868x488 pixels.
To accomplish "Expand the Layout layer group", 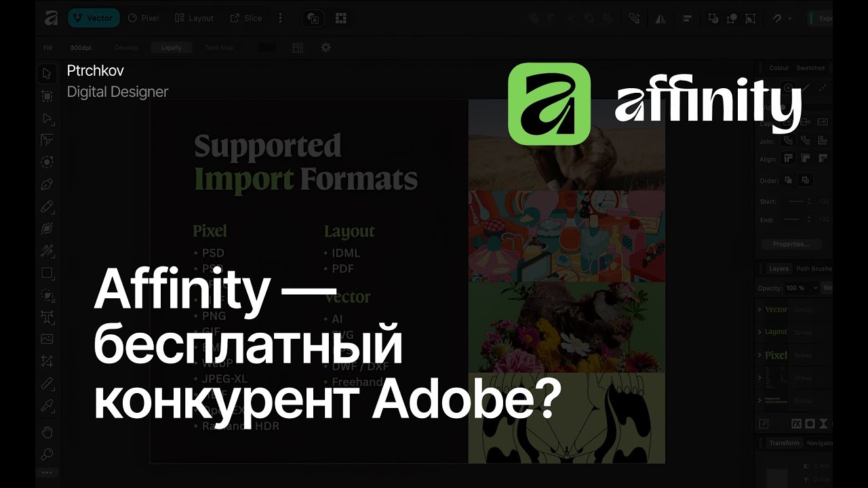I will (x=759, y=332).
